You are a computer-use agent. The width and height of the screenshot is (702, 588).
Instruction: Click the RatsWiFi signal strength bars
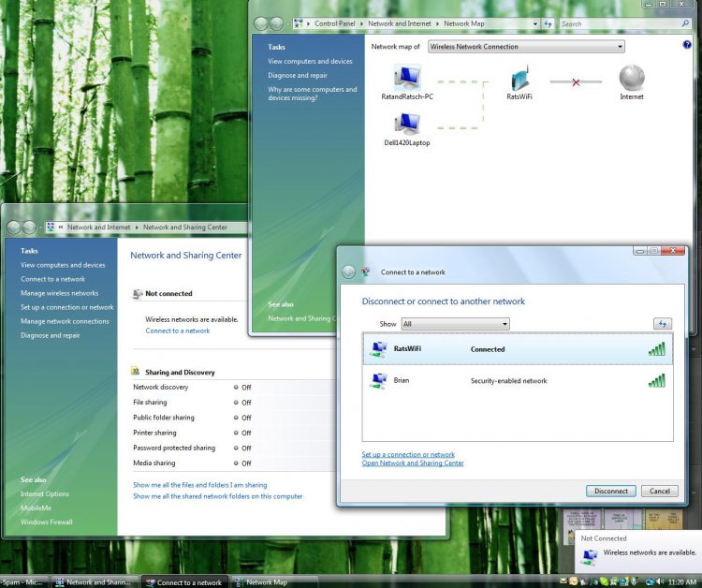tap(657, 349)
